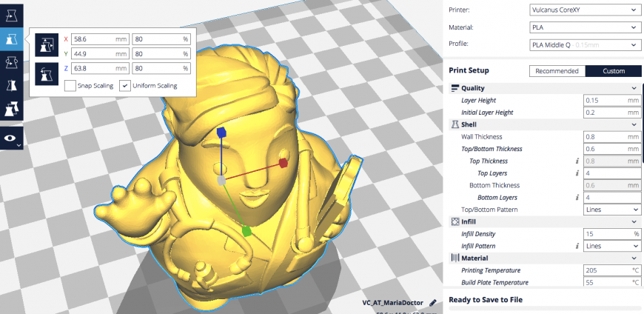Open the Infill Pattern dropdown
The image size is (644, 314).
[x=612, y=246]
